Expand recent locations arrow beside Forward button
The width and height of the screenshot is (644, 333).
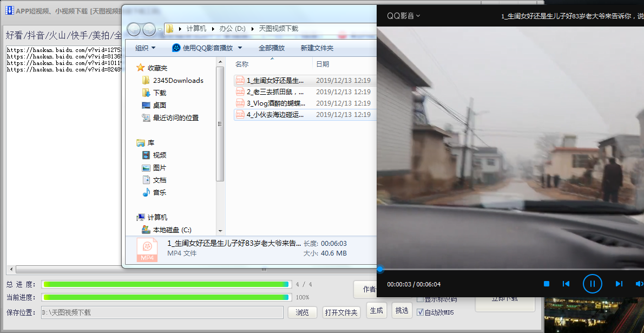point(159,29)
